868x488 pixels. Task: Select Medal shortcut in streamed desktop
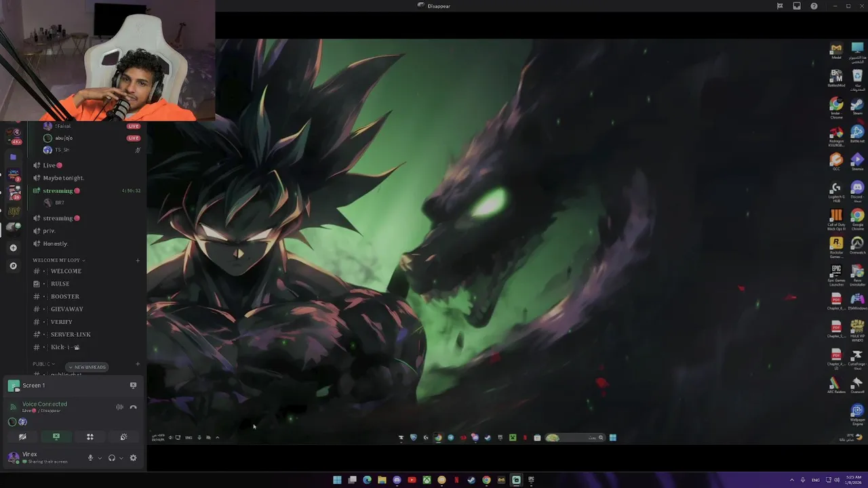click(836, 51)
